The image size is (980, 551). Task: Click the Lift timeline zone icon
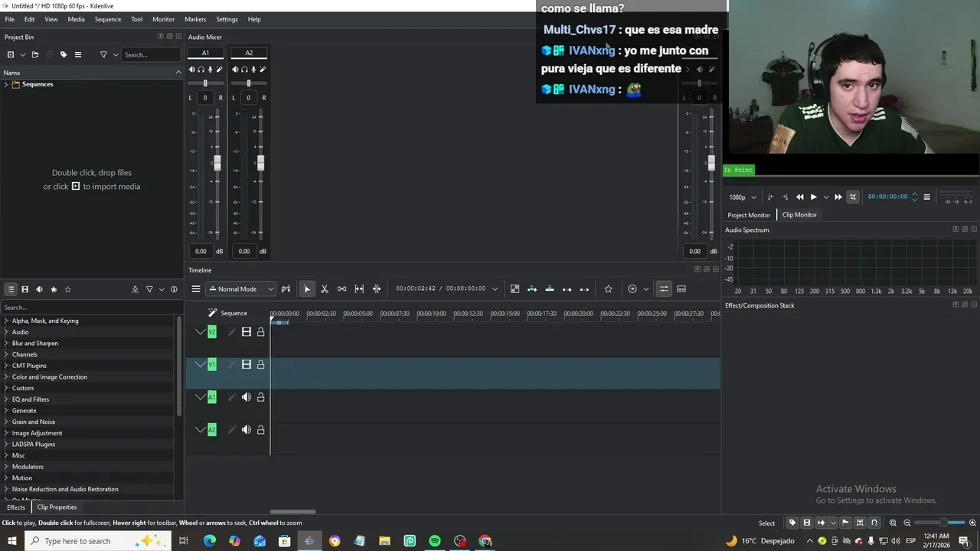click(584, 289)
